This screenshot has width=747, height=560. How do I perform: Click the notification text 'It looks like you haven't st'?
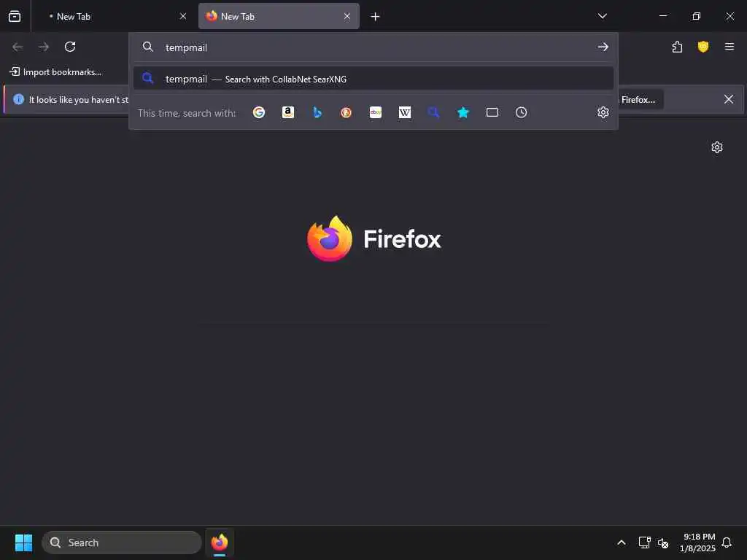[79, 99]
